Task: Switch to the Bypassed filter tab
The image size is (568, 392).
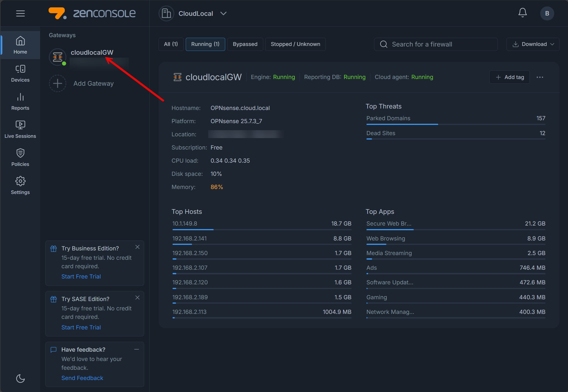Action: pos(245,44)
